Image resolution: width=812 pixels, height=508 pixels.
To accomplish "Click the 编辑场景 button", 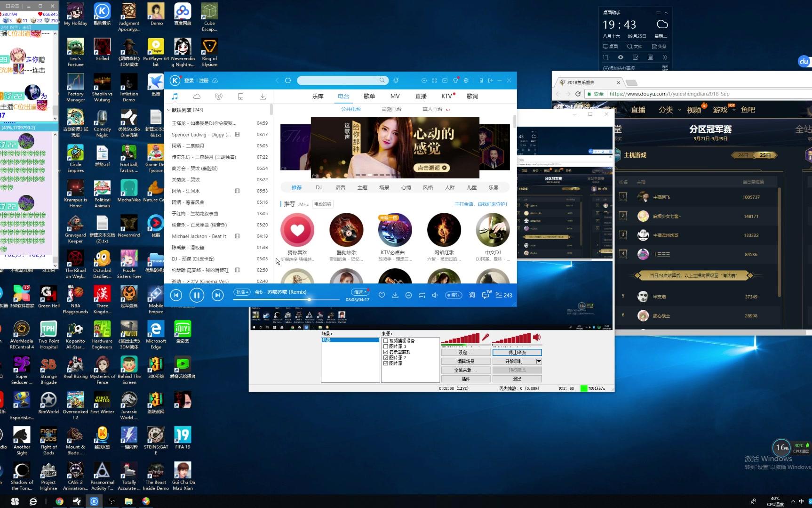I will click(466, 361).
